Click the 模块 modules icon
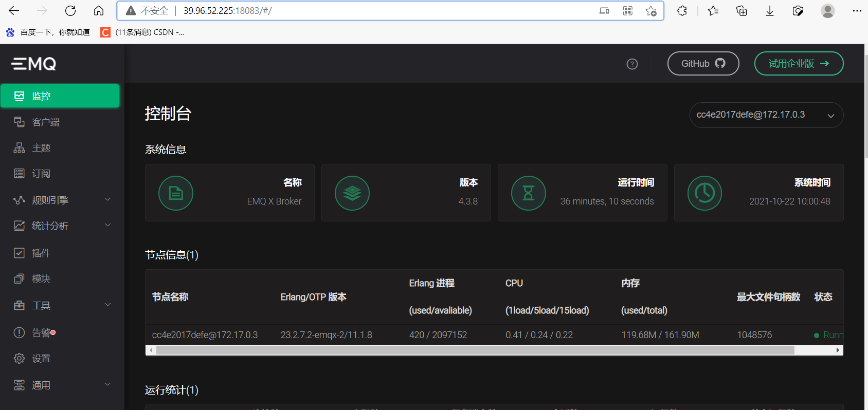This screenshot has width=868, height=410. coord(19,278)
